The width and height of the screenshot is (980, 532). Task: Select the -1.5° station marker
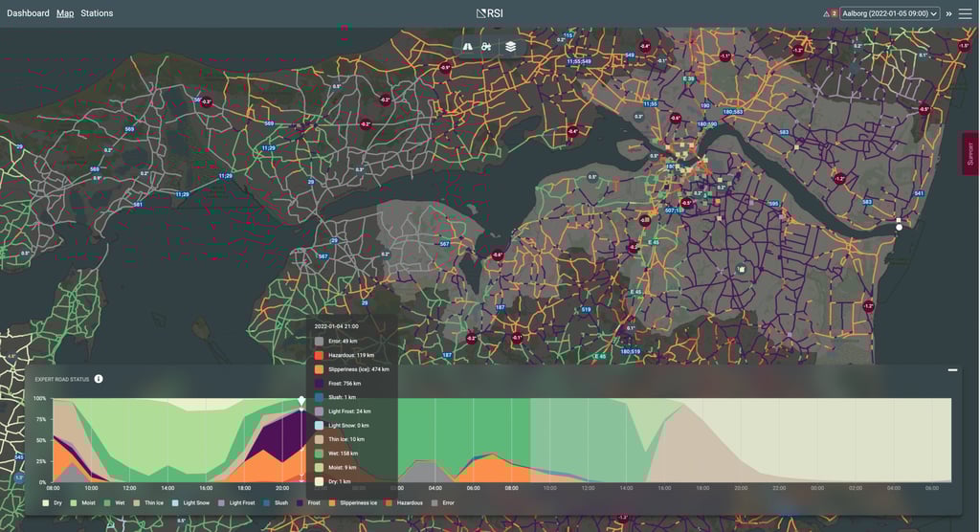(964, 46)
